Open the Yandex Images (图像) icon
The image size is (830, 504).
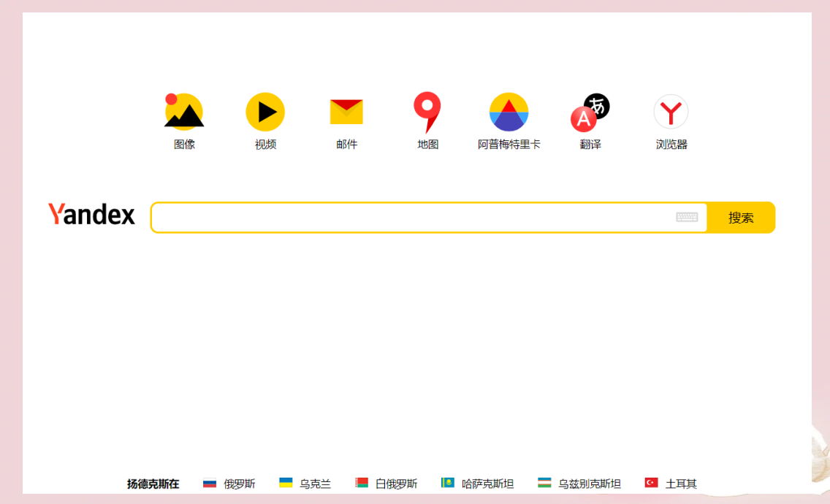pos(184,112)
